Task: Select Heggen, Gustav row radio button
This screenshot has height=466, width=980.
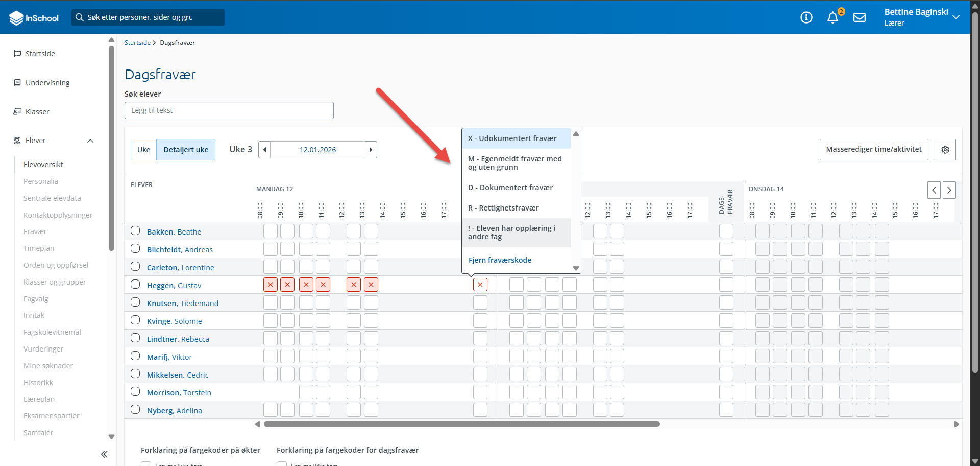Action: click(x=135, y=284)
